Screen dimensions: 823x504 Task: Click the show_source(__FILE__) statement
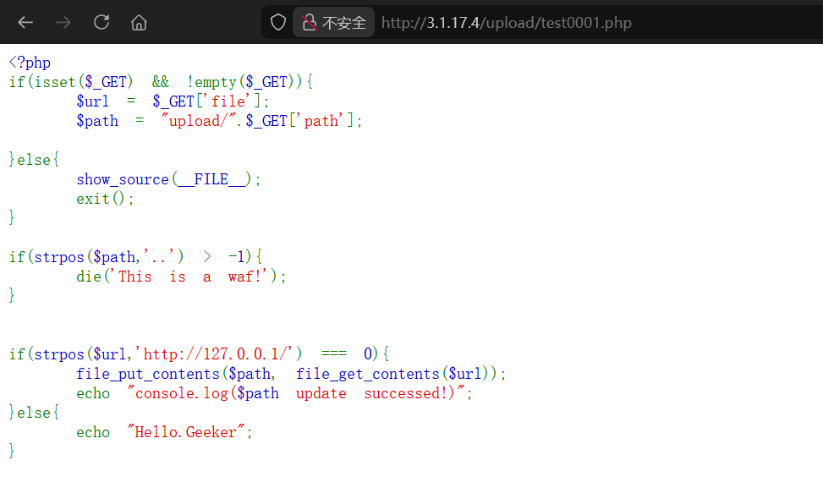[x=168, y=179]
